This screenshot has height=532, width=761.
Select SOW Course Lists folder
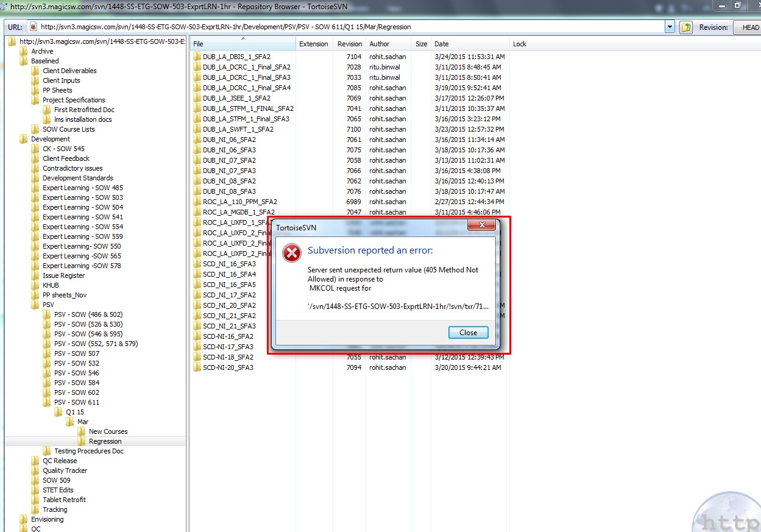[68, 129]
